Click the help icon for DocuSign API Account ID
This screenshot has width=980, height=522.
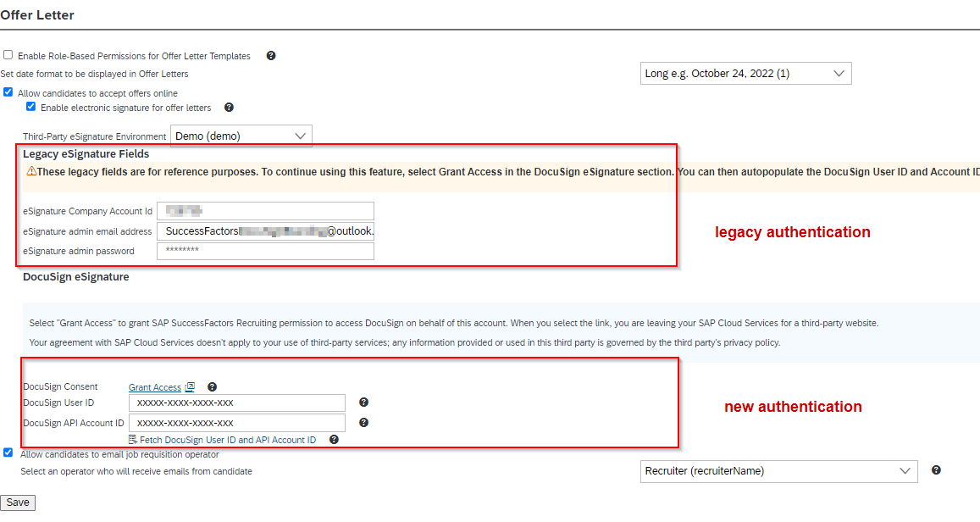[x=363, y=423]
